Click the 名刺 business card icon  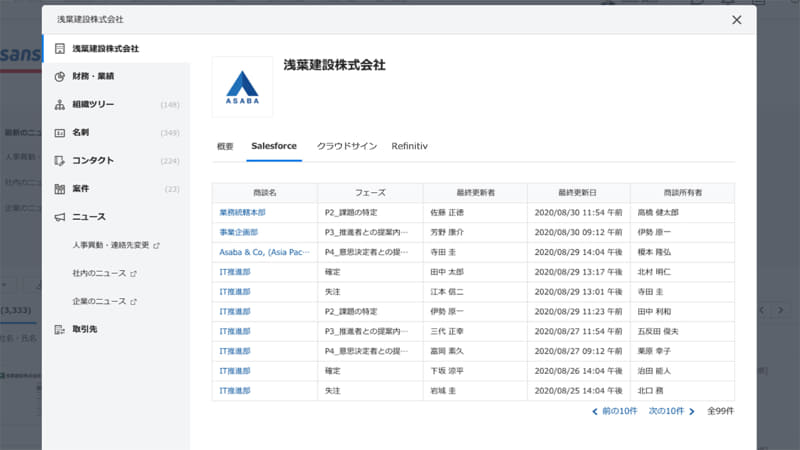[60, 133]
